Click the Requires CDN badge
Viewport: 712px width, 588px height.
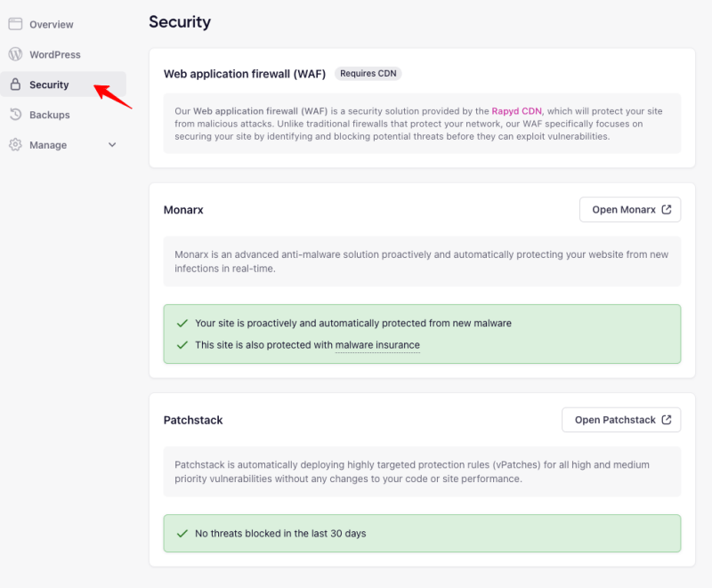368,74
